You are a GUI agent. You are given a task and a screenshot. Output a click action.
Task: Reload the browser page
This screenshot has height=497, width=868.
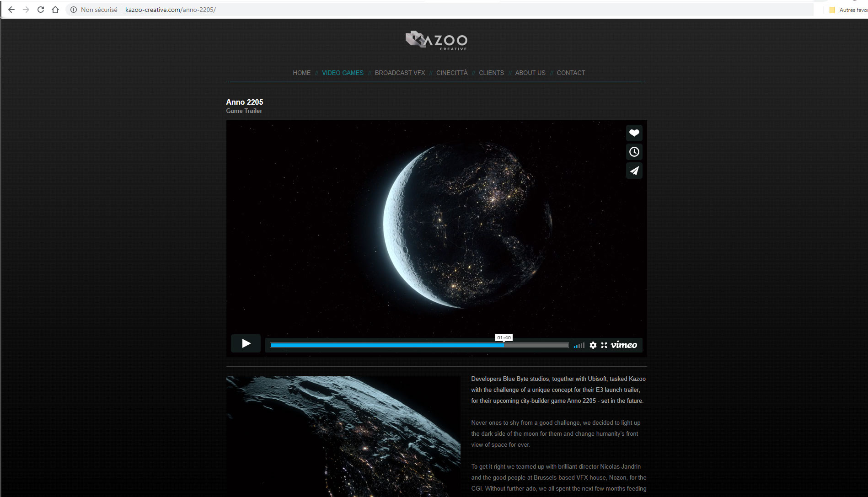click(41, 10)
